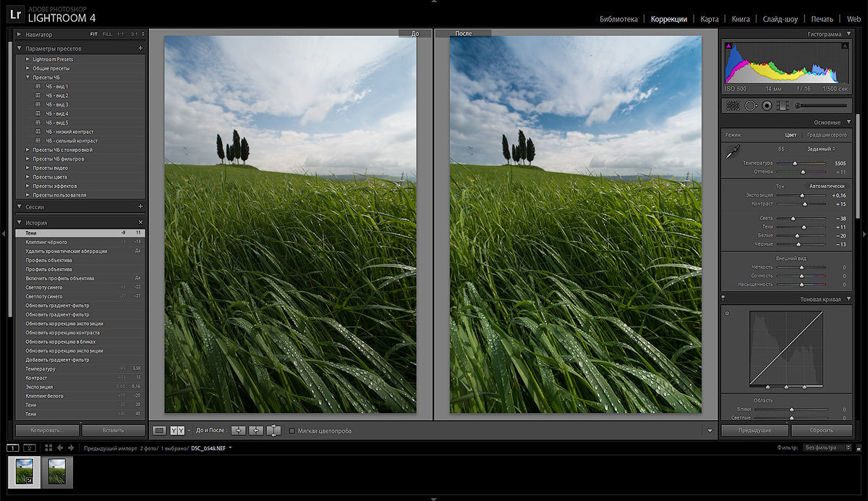
Task: Expand the Lightroom Presets folder
Action: [27, 59]
